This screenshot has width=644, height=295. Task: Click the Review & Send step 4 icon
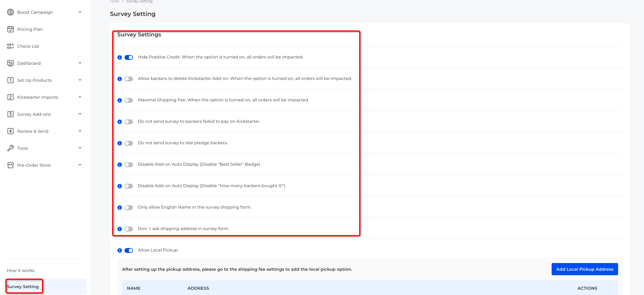pos(11,131)
